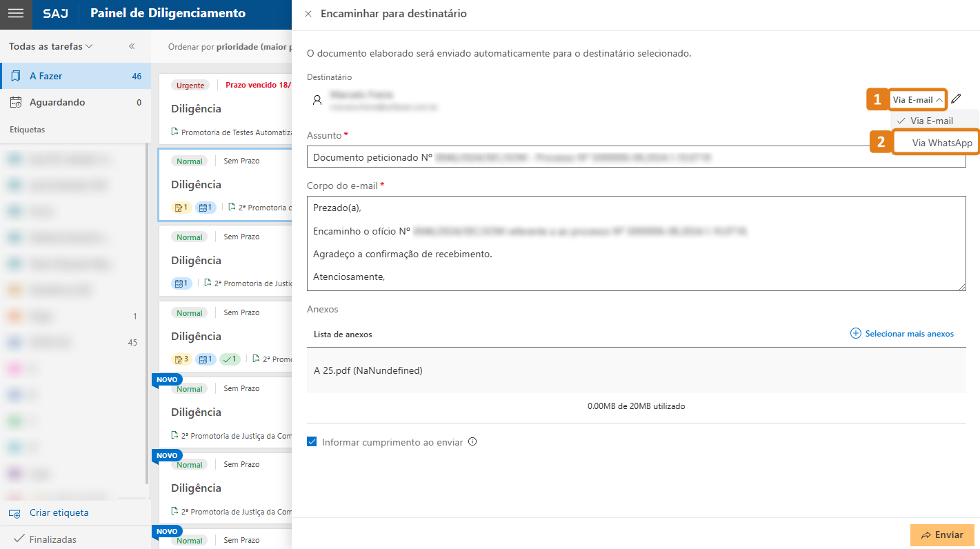Open the hamburger navigation menu
980x549 pixels.
[15, 14]
